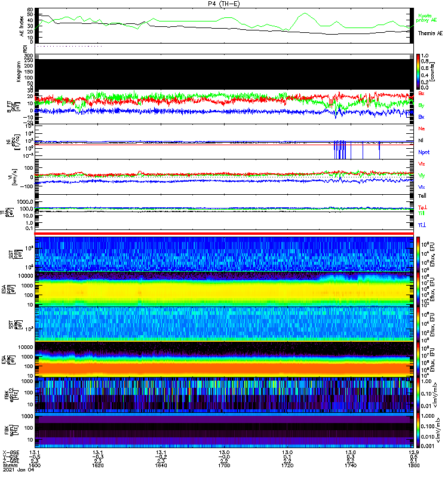Click the 1620 time tick label
Image resolution: width=448 pixels, height=478 pixels.
pyautogui.click(x=98, y=465)
